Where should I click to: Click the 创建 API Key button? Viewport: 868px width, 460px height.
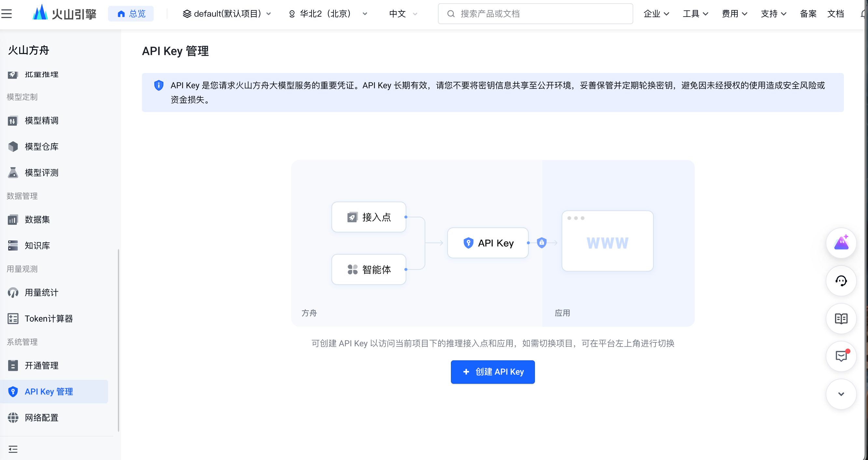click(x=493, y=372)
